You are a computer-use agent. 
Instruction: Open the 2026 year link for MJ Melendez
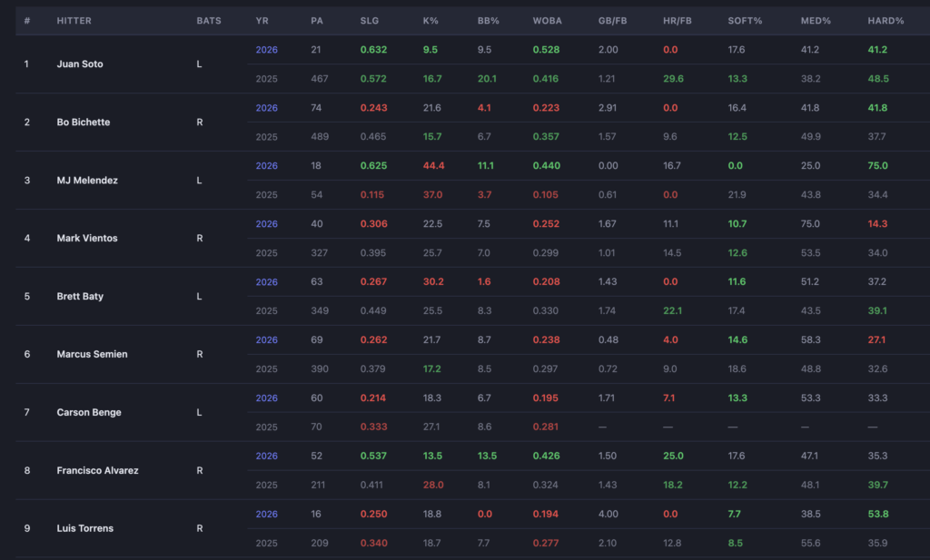266,166
